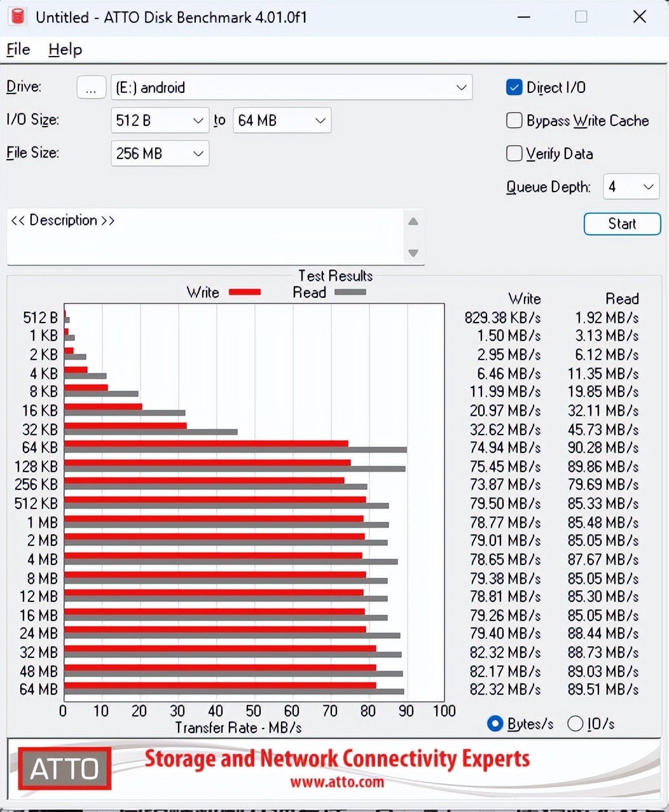Viewport: 669px width, 812px height.
Task: Click the Start button
Action: (x=622, y=223)
